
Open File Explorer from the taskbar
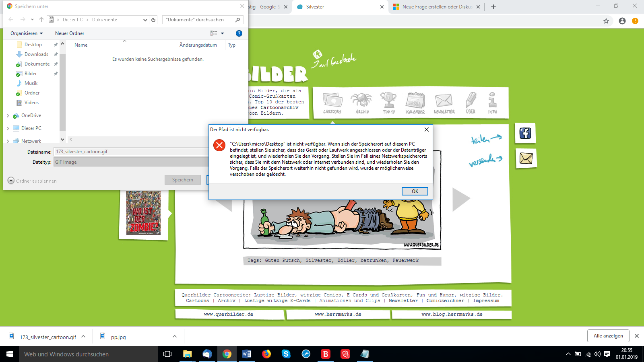click(188, 354)
